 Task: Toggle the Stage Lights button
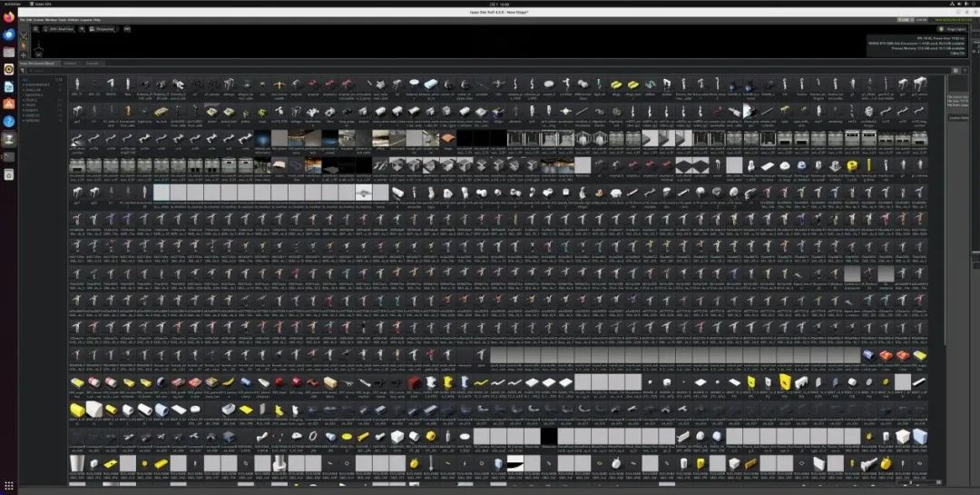[952, 29]
